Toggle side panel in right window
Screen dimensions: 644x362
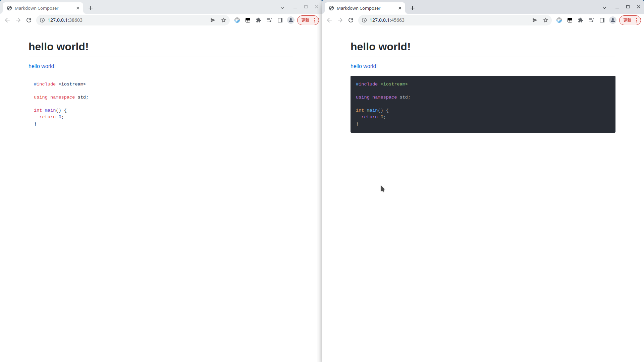pos(602,20)
